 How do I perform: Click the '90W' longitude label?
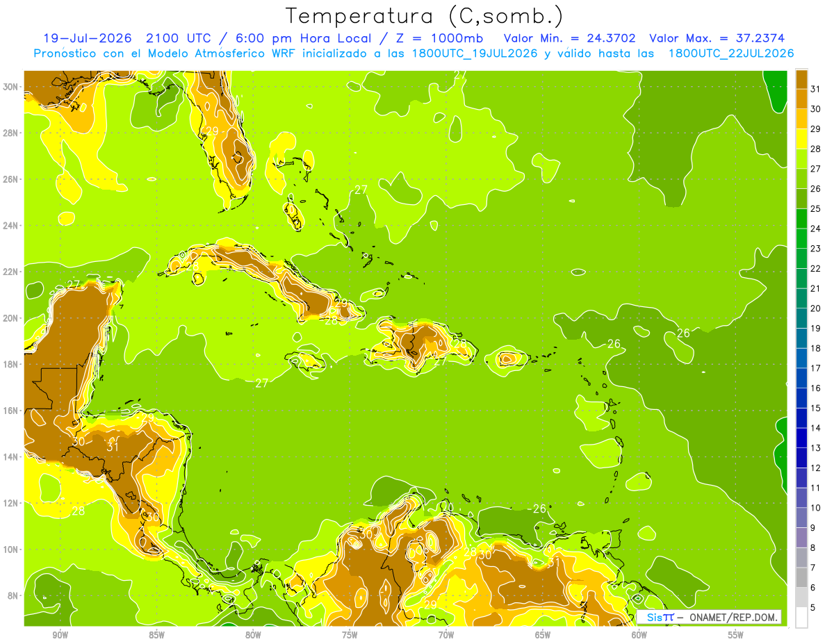pos(60,636)
